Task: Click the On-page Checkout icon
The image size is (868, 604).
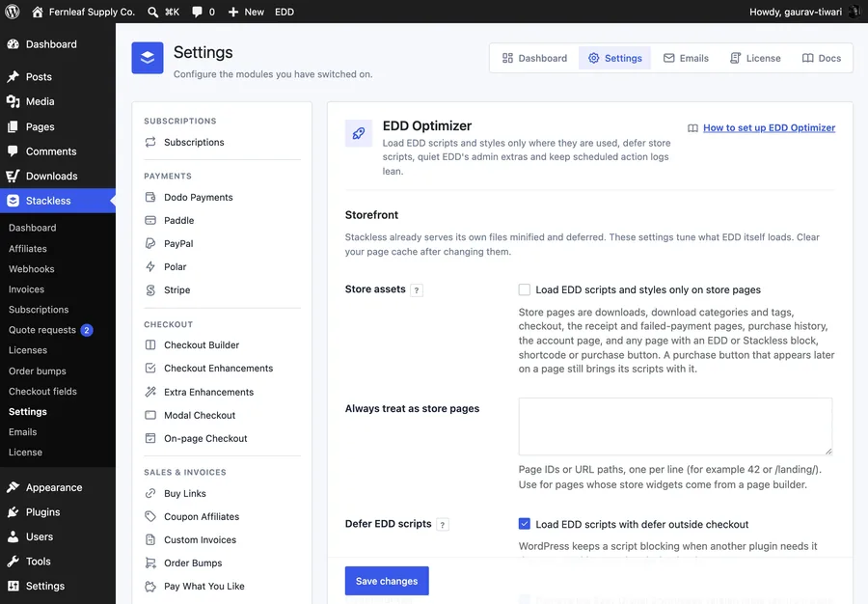Action: [x=150, y=438]
